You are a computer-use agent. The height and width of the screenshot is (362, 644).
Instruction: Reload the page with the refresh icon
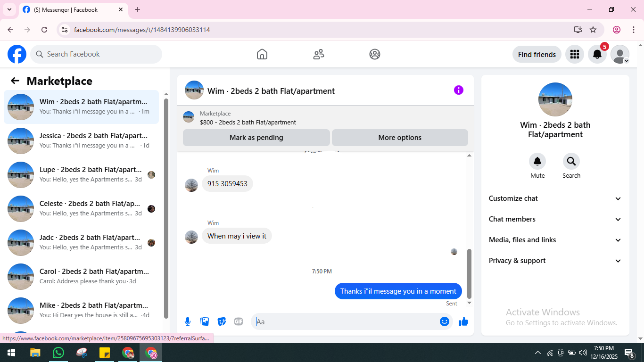point(44,30)
